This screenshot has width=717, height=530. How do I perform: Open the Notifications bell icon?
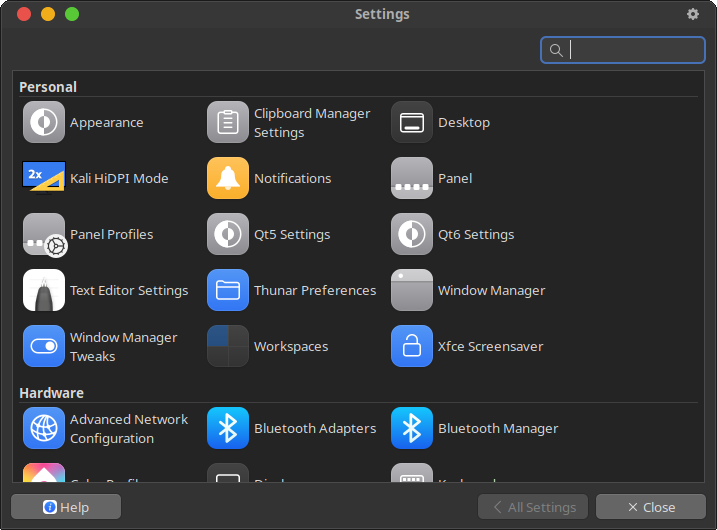[228, 178]
